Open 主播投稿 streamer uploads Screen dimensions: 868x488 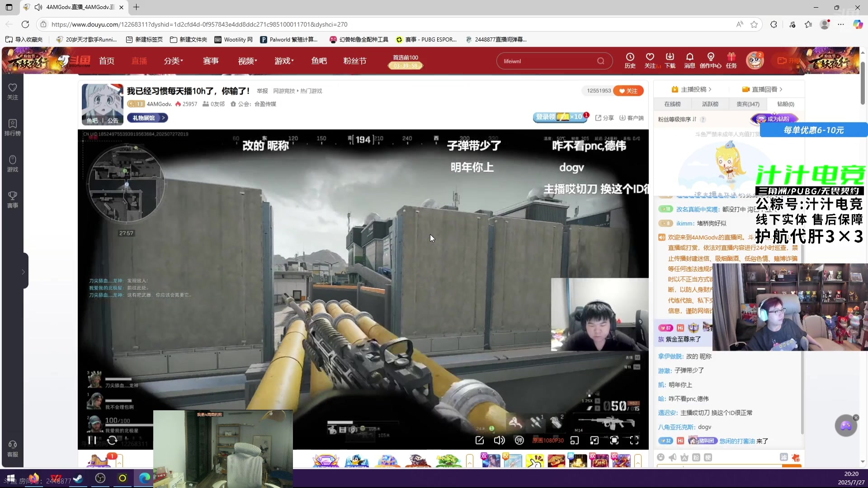(x=692, y=89)
